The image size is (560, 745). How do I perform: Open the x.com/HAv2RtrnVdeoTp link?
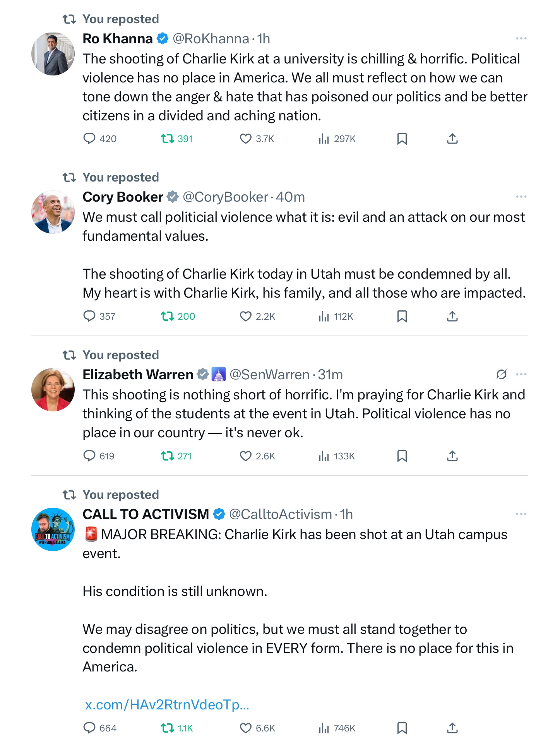[x=167, y=705]
